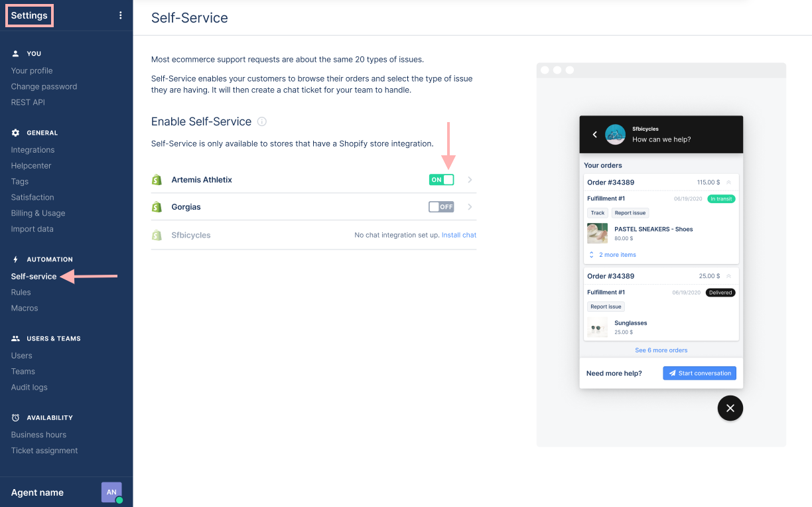Click the Shopify icon for Artemis Athletix
This screenshot has width=812, height=507.
pos(157,180)
